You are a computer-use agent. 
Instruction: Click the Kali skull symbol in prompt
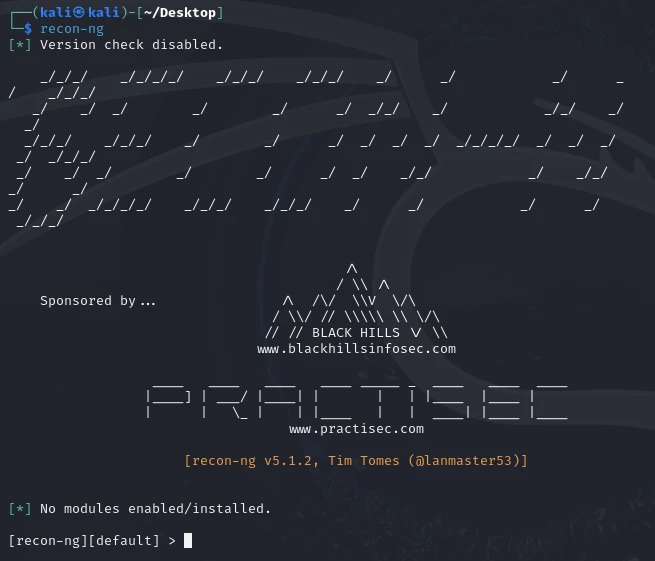click(x=79, y=13)
